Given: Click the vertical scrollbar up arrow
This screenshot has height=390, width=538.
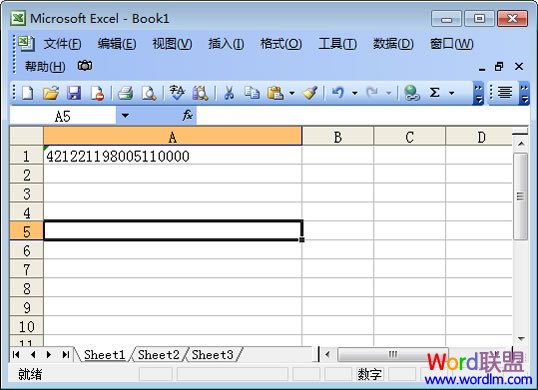Looking at the screenshot, I should coord(521,144).
